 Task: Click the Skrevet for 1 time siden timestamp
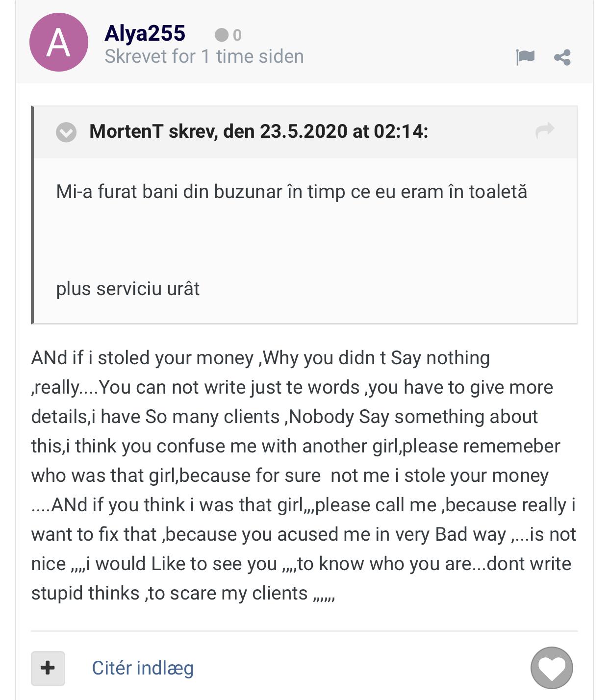(x=204, y=56)
